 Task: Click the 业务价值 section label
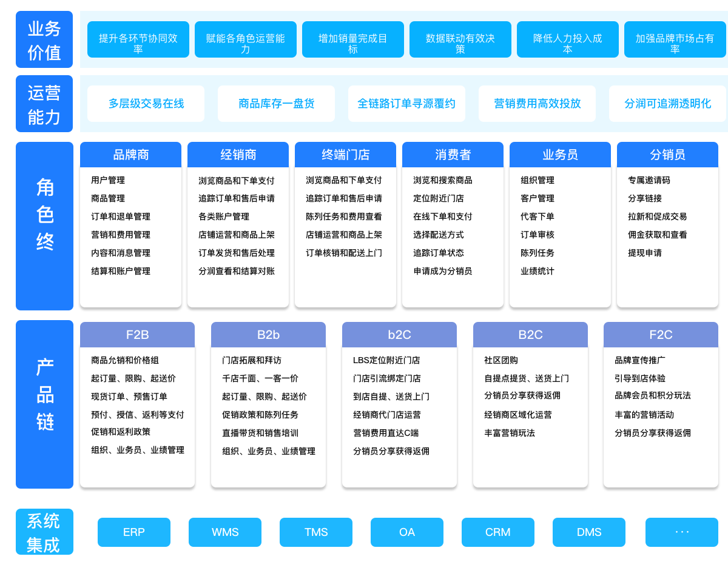(x=44, y=40)
